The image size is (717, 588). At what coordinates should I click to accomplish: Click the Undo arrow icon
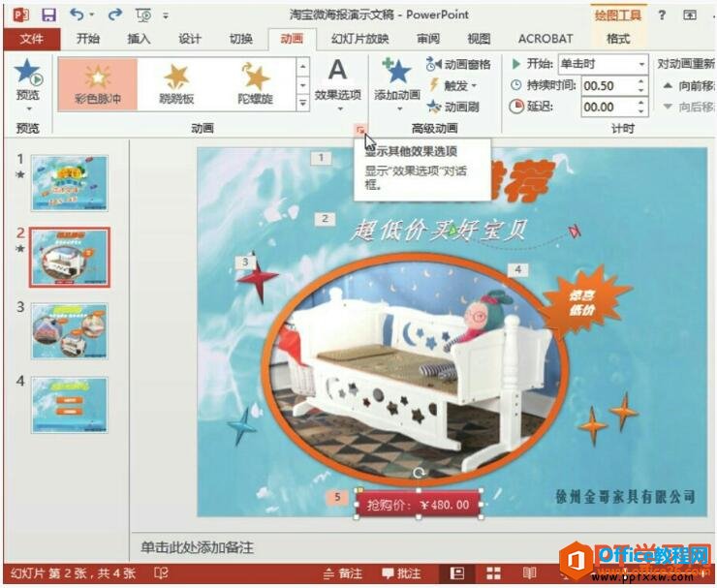(77, 15)
